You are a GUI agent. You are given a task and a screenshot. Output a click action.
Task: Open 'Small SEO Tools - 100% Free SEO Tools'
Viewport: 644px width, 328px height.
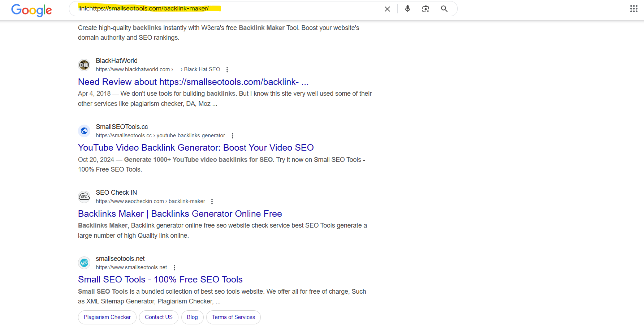point(160,280)
